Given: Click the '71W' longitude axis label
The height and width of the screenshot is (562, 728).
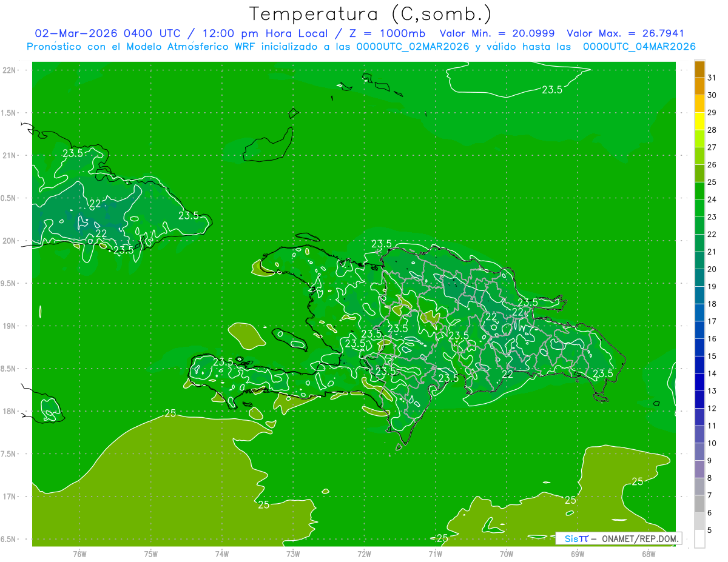Looking at the screenshot, I should [x=435, y=554].
